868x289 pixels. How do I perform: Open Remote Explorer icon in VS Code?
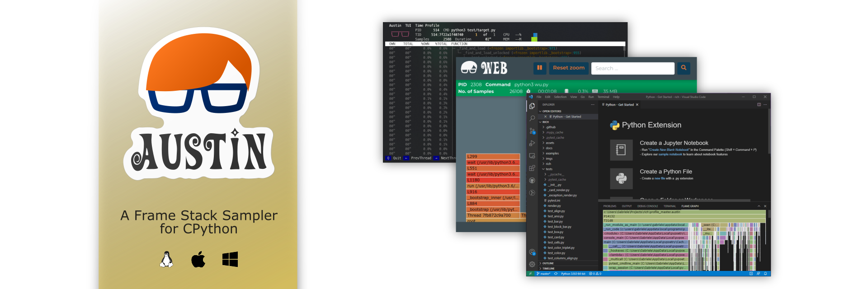(x=532, y=156)
